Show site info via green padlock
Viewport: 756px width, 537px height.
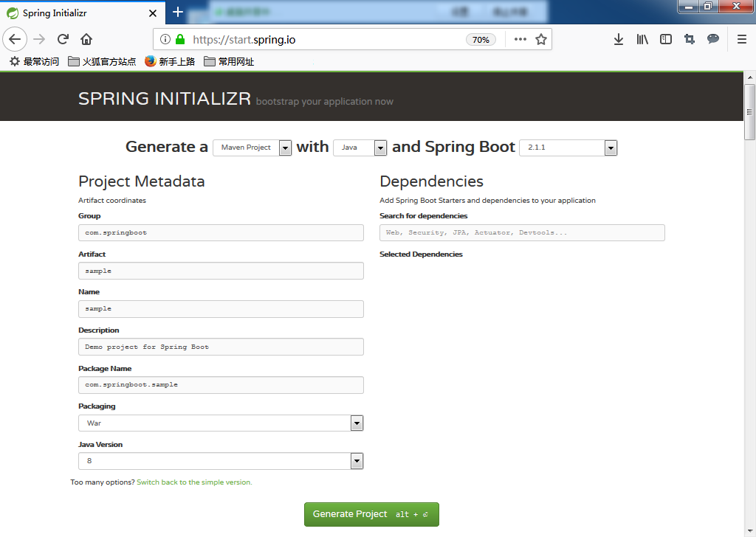click(x=180, y=40)
